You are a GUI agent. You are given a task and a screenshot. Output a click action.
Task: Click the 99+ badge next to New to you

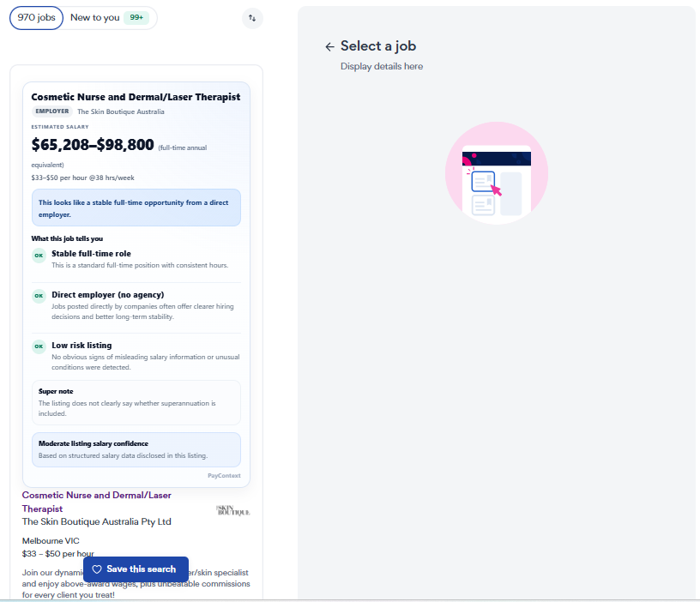click(136, 17)
